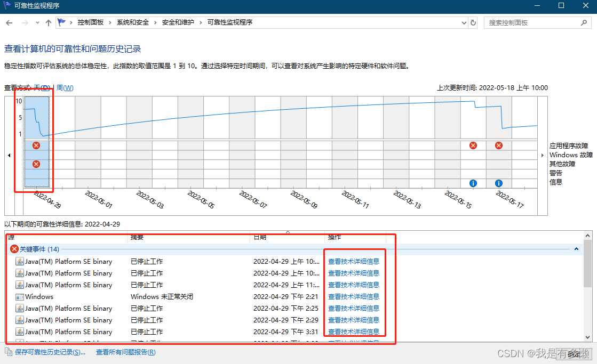
Task: Open 查看所有问题报告 link
Action: (126, 352)
